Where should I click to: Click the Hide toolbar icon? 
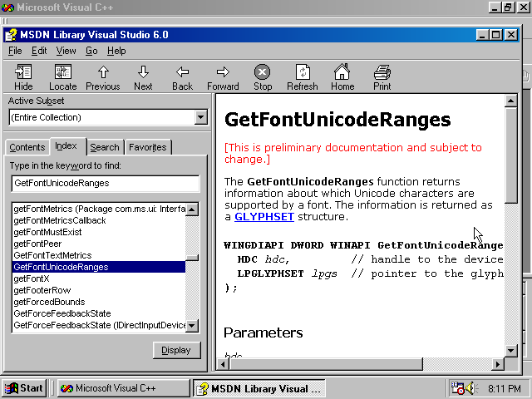coord(23,76)
